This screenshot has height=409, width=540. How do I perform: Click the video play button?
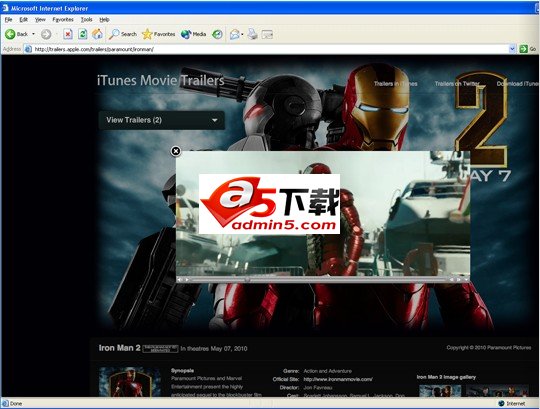pyautogui.click(x=187, y=280)
